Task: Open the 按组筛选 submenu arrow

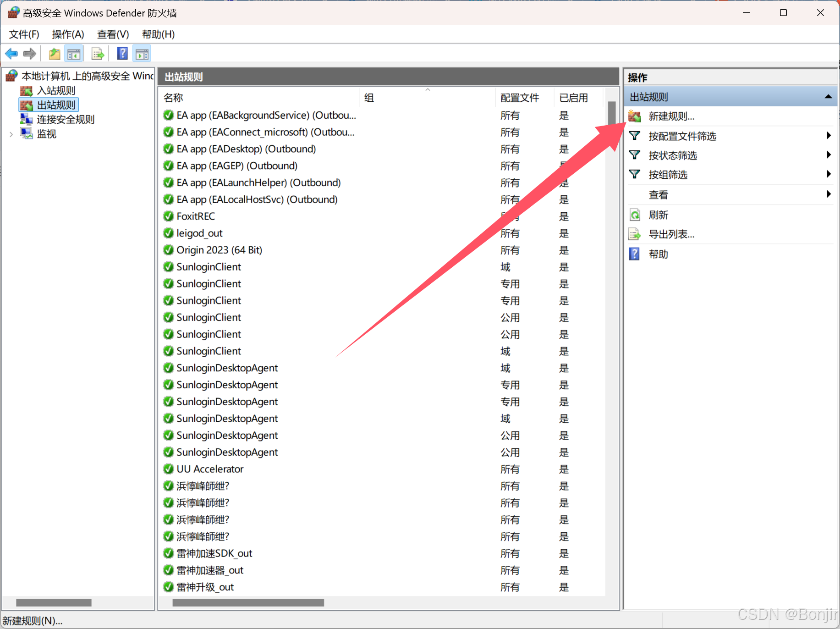Action: [x=829, y=174]
